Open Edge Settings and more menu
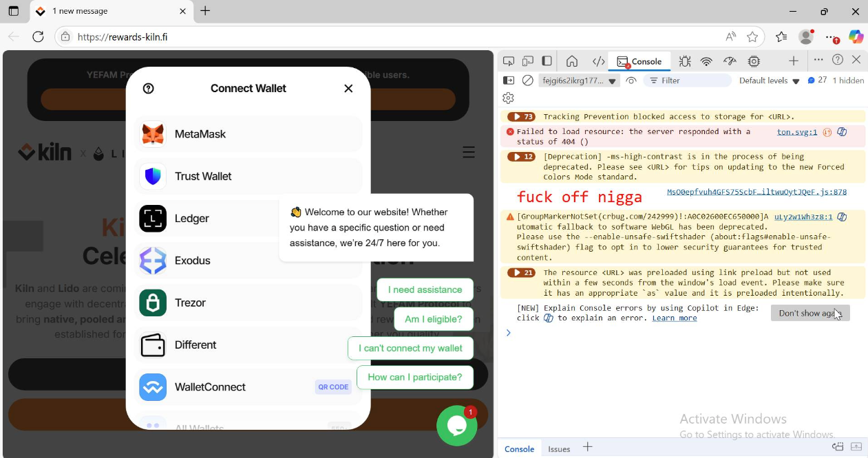The height and width of the screenshot is (458, 868). (832, 36)
